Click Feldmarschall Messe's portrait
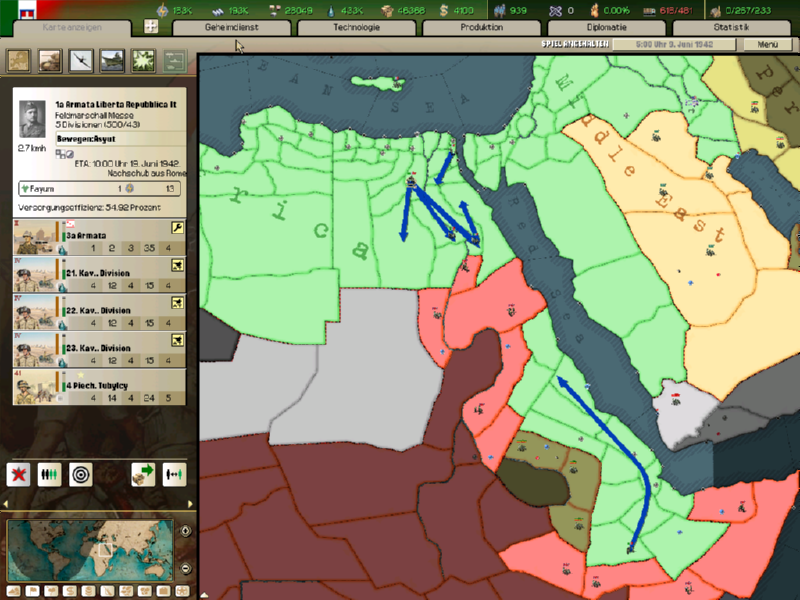The height and width of the screenshot is (600, 800). tap(32, 119)
